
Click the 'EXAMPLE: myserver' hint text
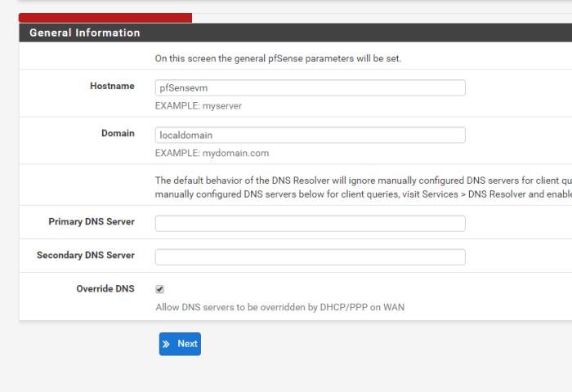199,105
